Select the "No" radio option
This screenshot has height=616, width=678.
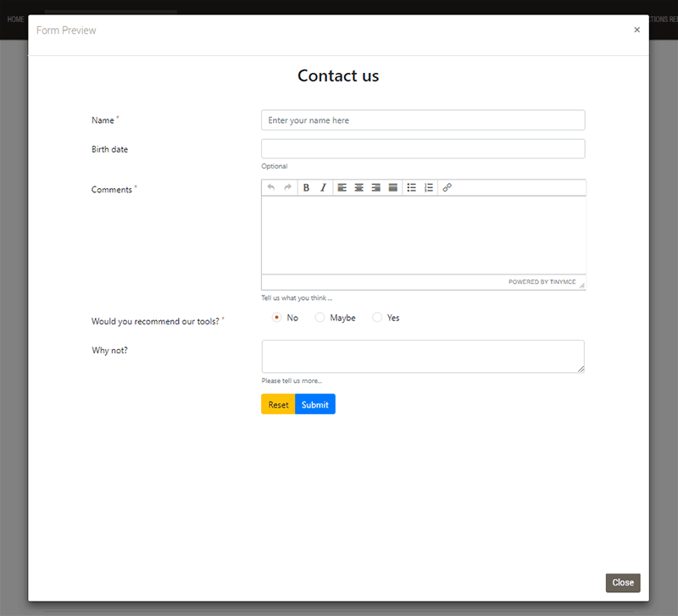click(x=277, y=318)
